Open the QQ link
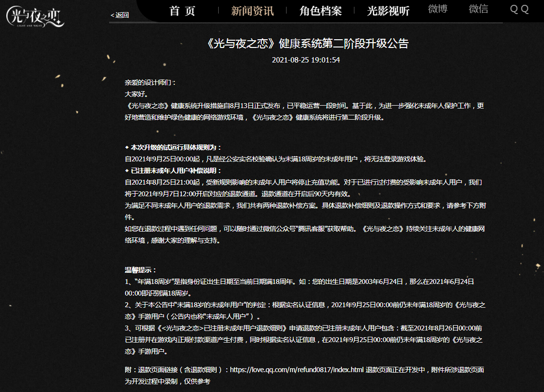The height and width of the screenshot is (392, 544). [x=519, y=9]
